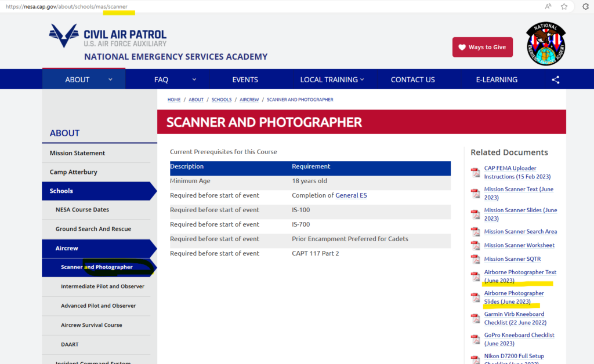Open the E-LEARNING menu item
The image size is (594, 364).
coord(497,80)
